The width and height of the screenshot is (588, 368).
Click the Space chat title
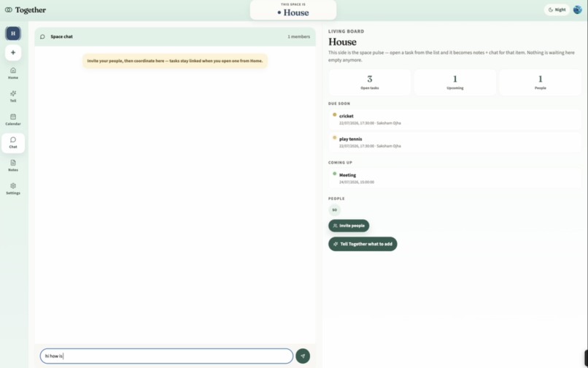61,37
